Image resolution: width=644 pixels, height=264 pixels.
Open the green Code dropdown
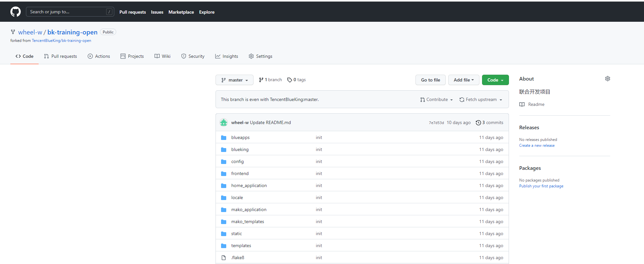495,80
